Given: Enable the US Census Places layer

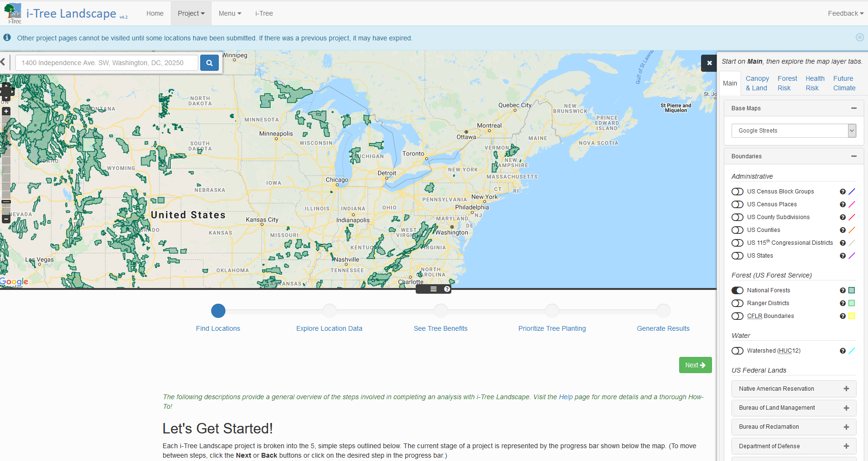Looking at the screenshot, I should point(737,204).
